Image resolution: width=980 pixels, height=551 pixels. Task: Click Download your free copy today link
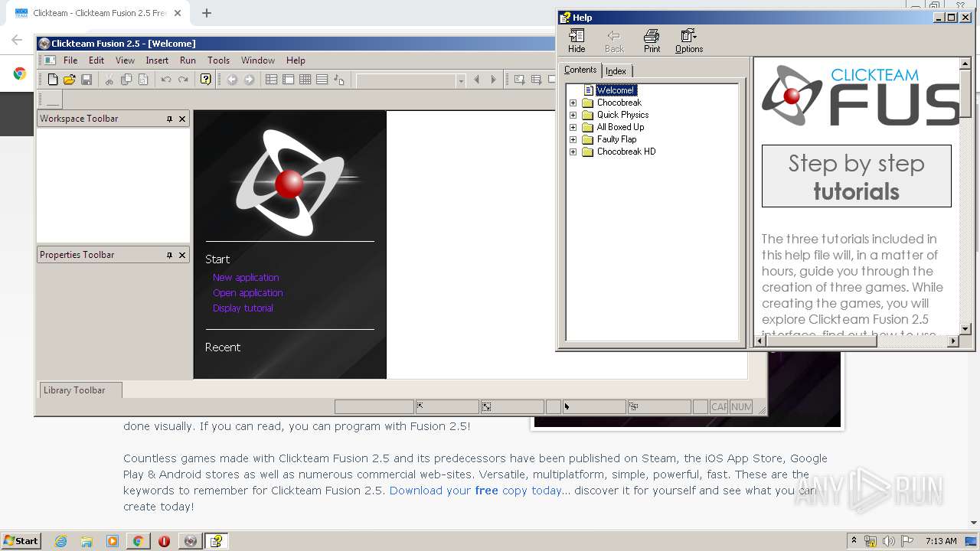[475, 491]
